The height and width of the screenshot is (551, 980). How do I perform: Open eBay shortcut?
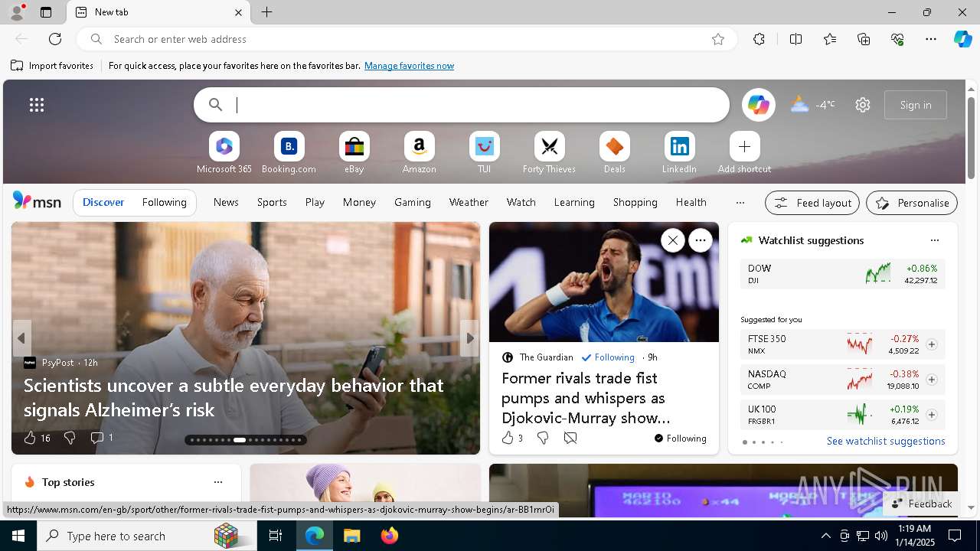(354, 153)
